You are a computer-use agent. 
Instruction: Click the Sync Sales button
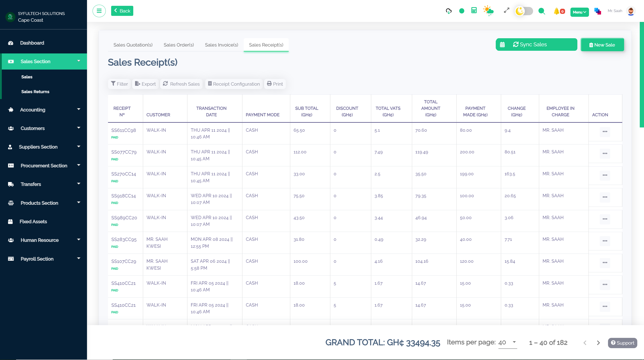536,44
